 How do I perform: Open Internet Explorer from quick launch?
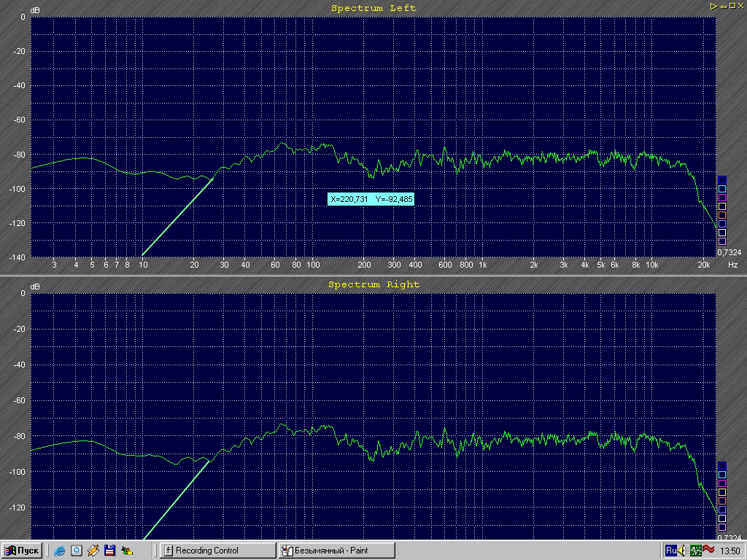click(x=60, y=550)
